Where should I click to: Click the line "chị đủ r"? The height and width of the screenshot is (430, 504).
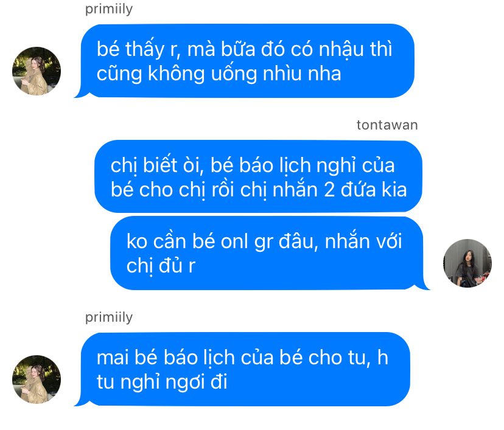[x=161, y=266]
